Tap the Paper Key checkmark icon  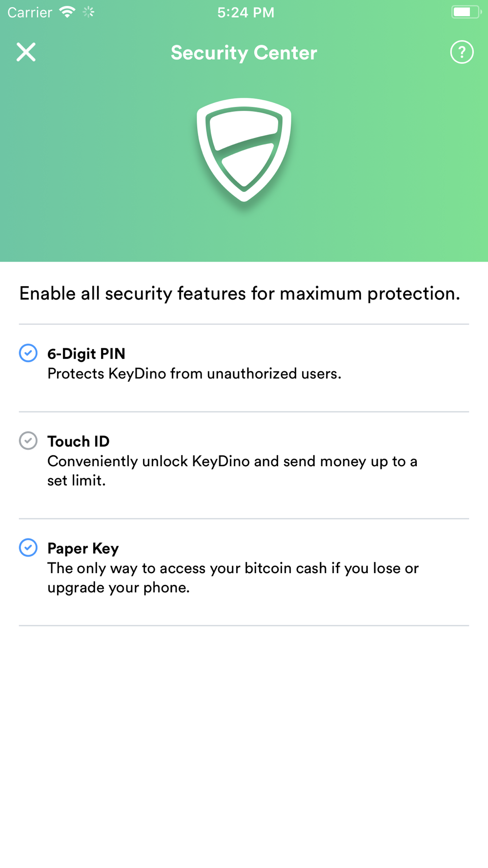tap(28, 548)
